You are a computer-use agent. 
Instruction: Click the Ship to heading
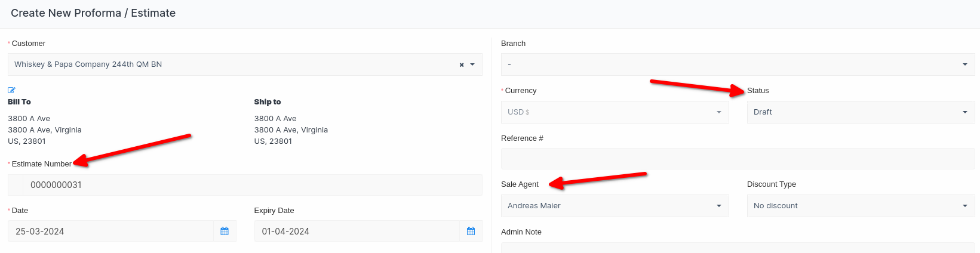click(267, 102)
